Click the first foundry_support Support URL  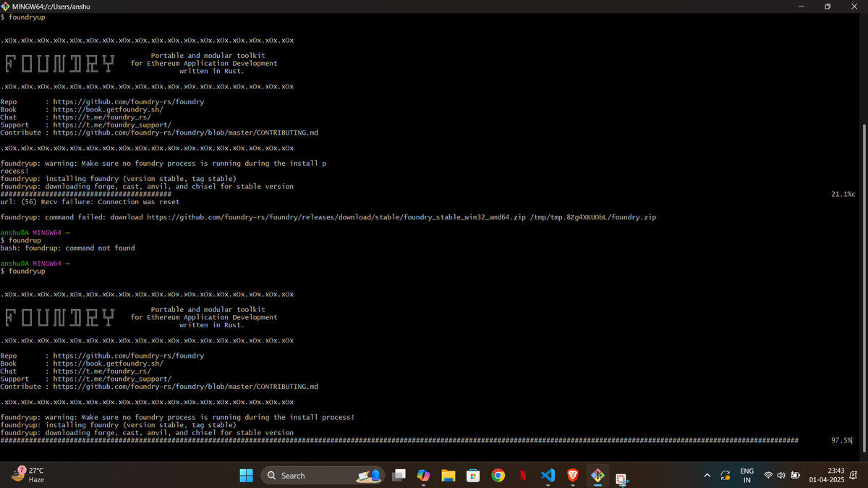112,125
